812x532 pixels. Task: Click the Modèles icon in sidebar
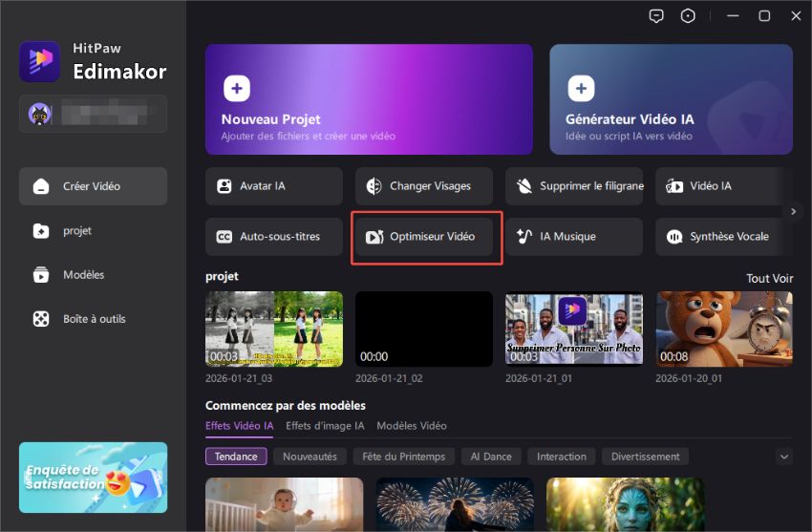(41, 275)
